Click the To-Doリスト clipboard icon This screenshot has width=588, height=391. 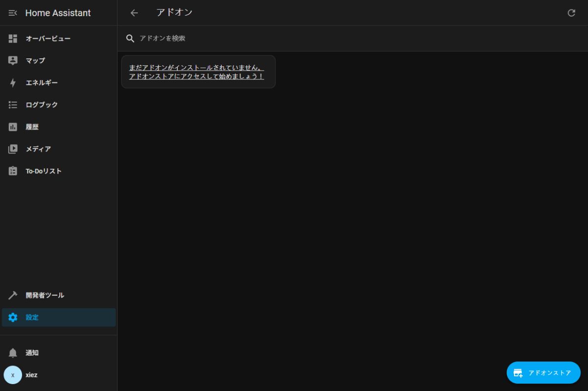coord(13,171)
